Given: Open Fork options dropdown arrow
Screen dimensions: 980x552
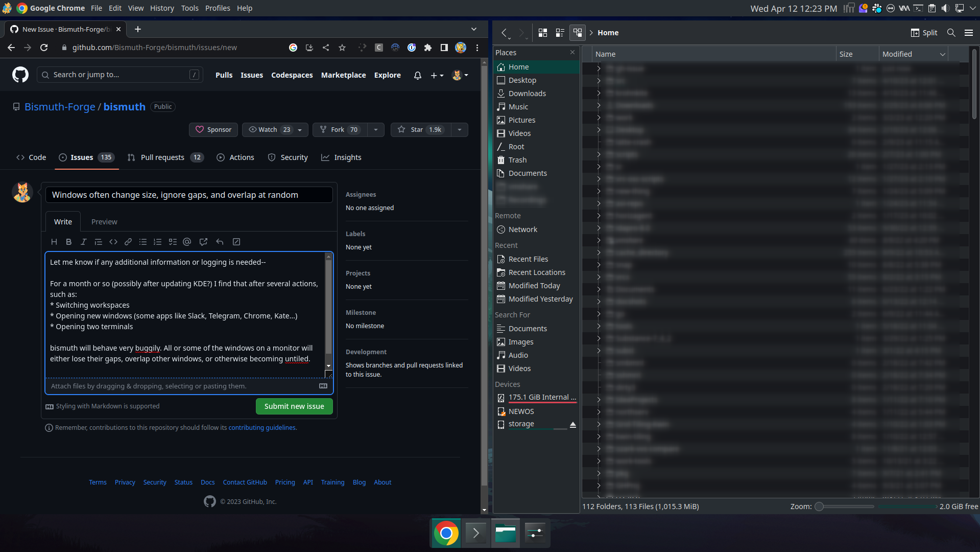Looking at the screenshot, I should pos(376,130).
